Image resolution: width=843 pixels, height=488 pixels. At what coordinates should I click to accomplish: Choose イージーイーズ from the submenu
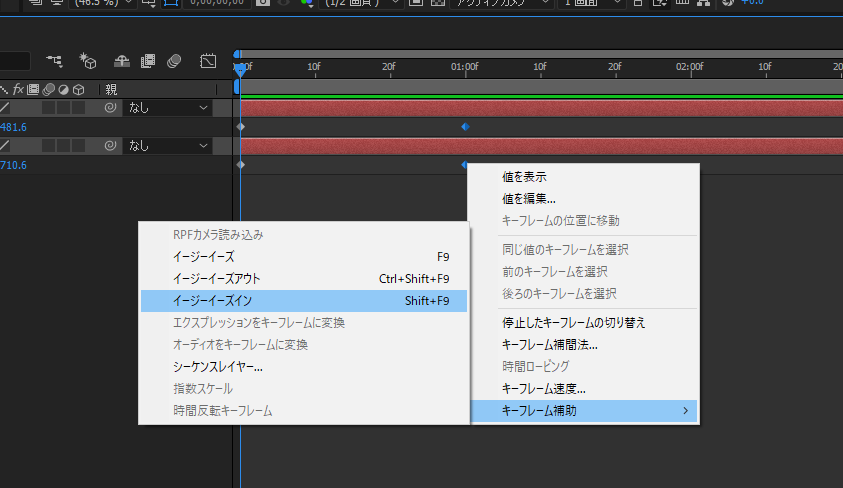click(x=304, y=257)
